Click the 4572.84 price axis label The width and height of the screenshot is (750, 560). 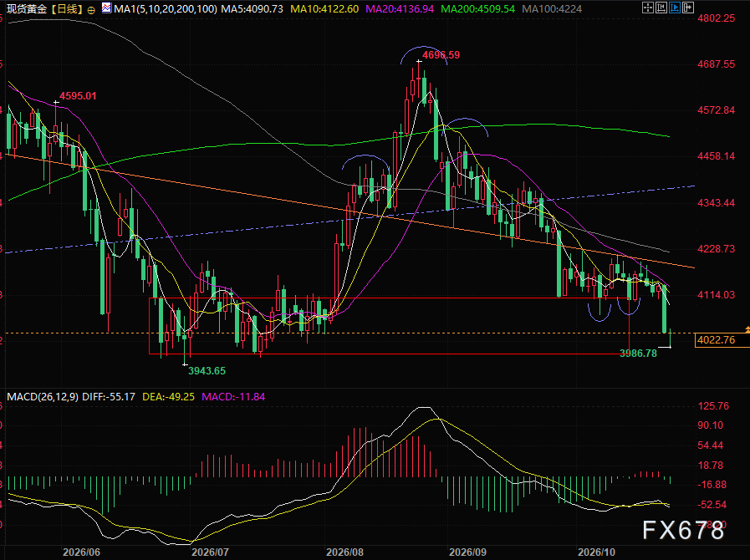tap(716, 110)
